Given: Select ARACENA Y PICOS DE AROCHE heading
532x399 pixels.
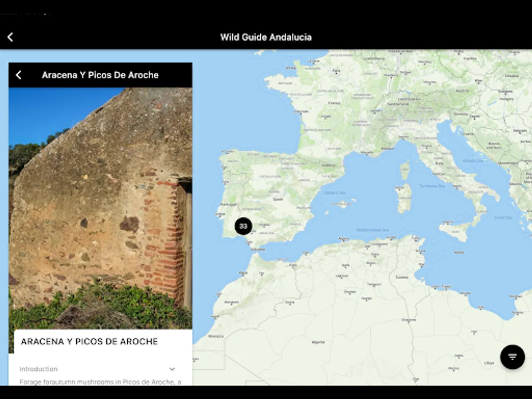Looking at the screenshot, I should click(x=90, y=341).
